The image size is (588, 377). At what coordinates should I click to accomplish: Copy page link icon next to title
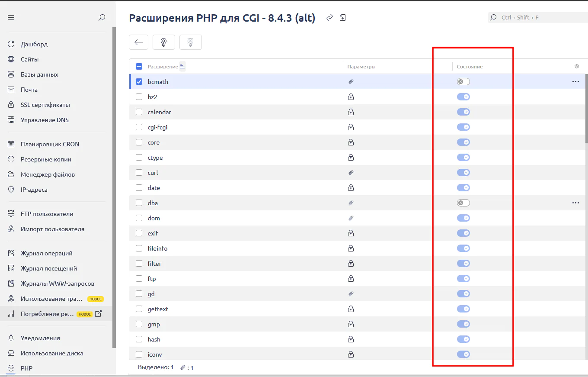(x=329, y=18)
